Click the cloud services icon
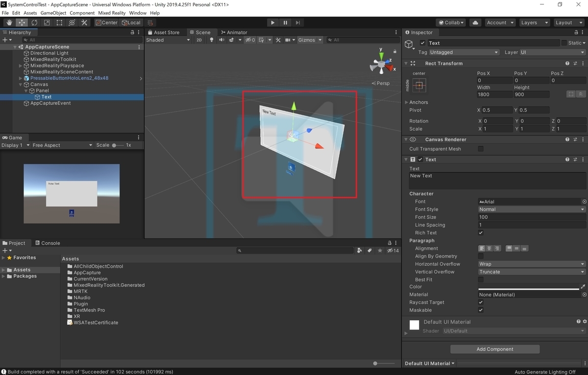588x375 pixels. click(x=475, y=23)
